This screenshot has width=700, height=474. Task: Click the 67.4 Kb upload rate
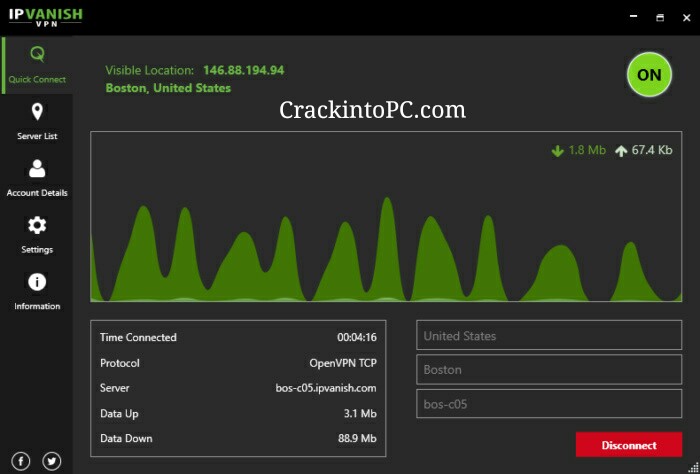point(652,150)
